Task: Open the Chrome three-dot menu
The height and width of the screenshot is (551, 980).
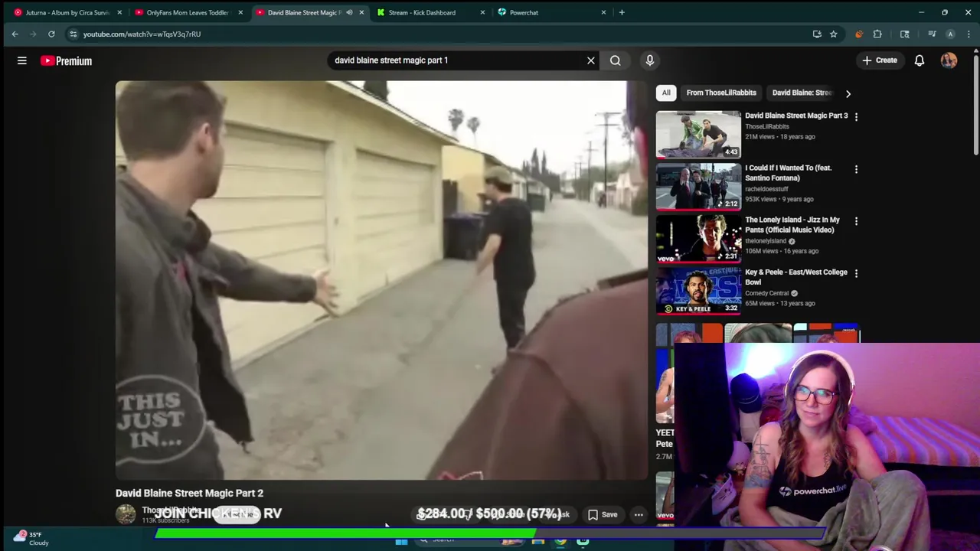Action: tap(969, 34)
